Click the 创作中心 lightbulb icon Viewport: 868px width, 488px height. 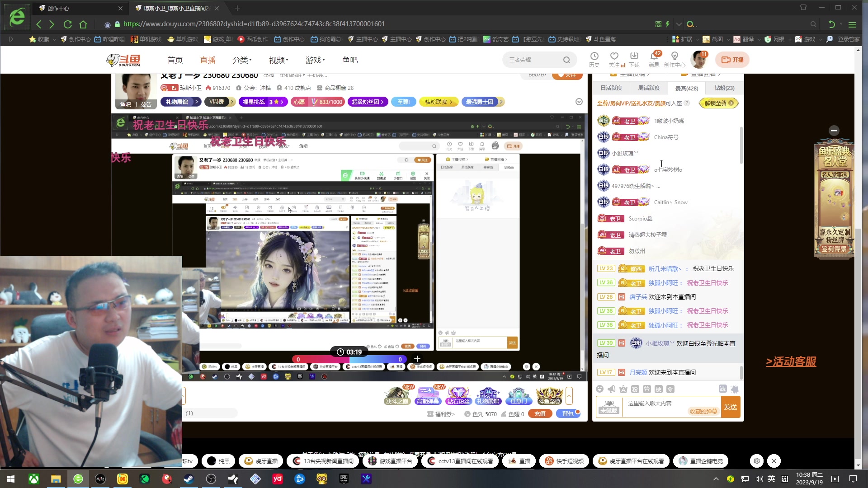tap(675, 56)
